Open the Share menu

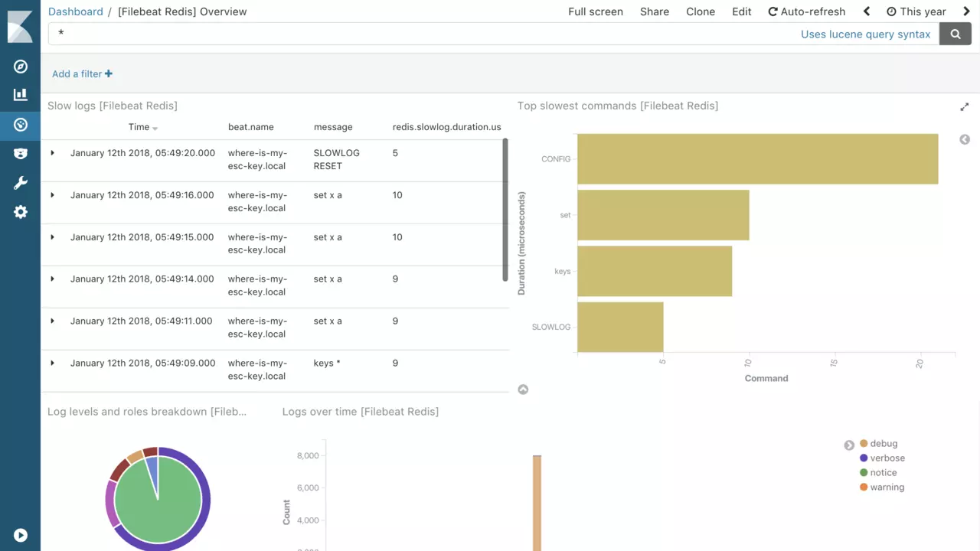pyautogui.click(x=654, y=11)
